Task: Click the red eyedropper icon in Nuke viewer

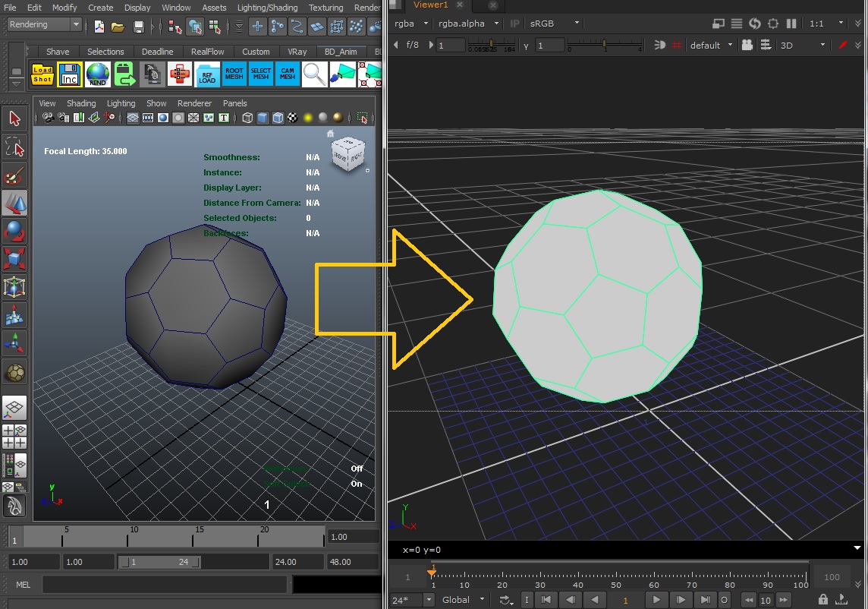Action: point(843,45)
